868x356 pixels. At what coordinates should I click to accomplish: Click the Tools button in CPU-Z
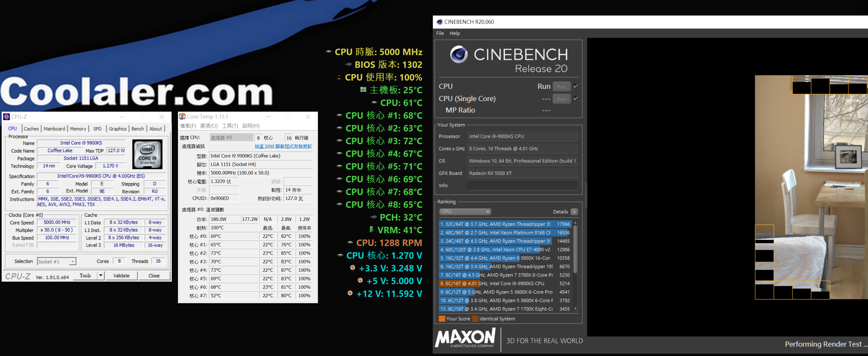coord(85,276)
